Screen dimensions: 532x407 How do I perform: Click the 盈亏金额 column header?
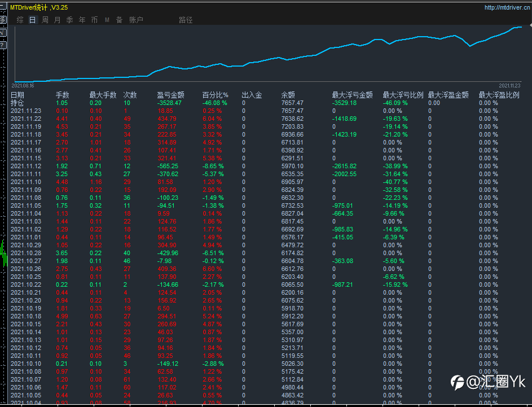coord(170,95)
